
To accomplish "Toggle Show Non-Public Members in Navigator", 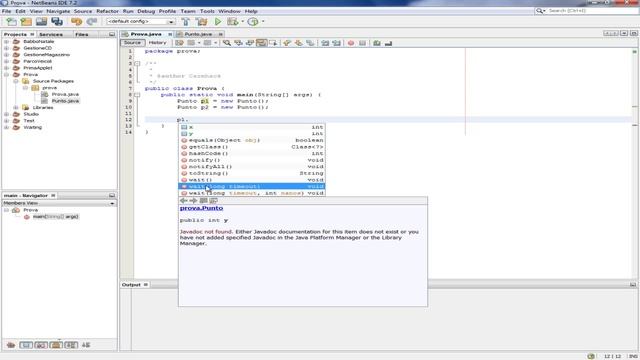I will point(56,345).
